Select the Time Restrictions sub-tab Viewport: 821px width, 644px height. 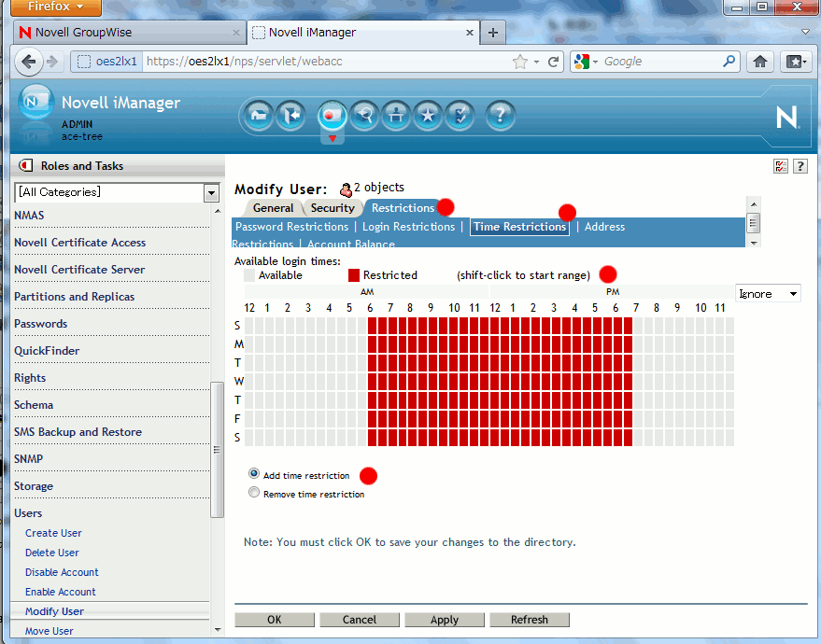click(519, 227)
